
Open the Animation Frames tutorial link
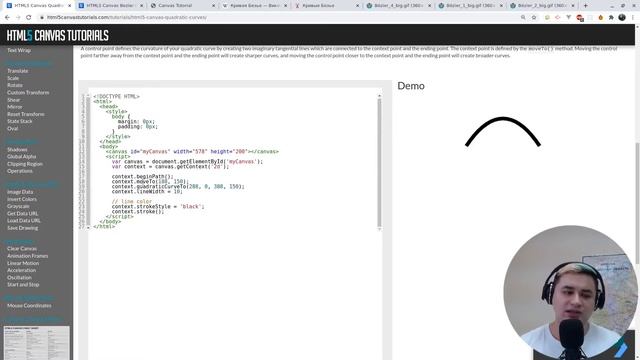point(27,256)
